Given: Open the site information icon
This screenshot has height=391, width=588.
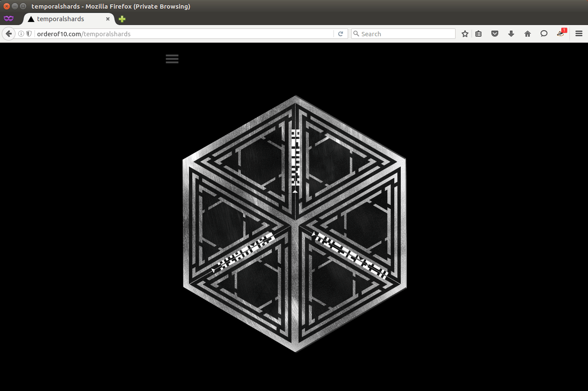Looking at the screenshot, I should 21,34.
